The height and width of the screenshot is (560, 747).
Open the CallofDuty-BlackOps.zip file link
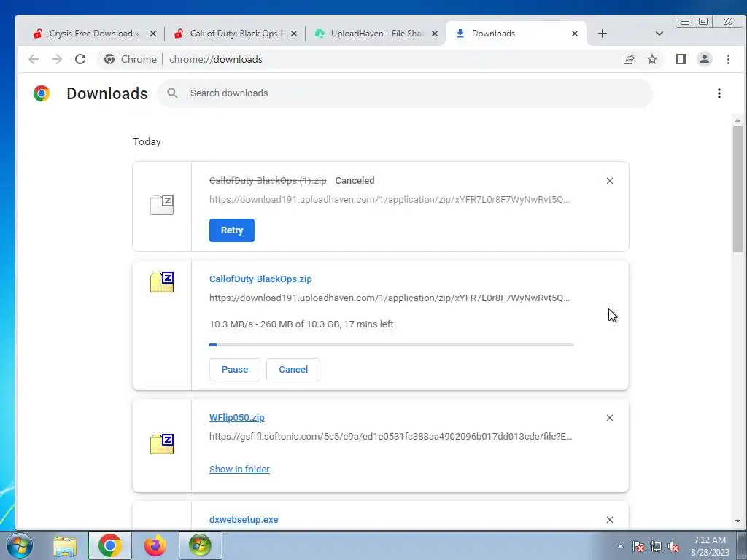tap(260, 279)
